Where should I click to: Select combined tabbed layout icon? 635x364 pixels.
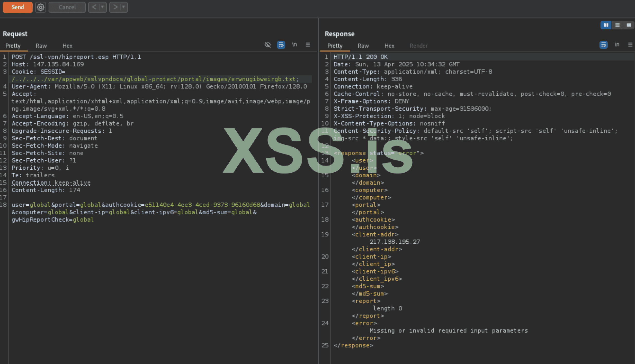(629, 25)
